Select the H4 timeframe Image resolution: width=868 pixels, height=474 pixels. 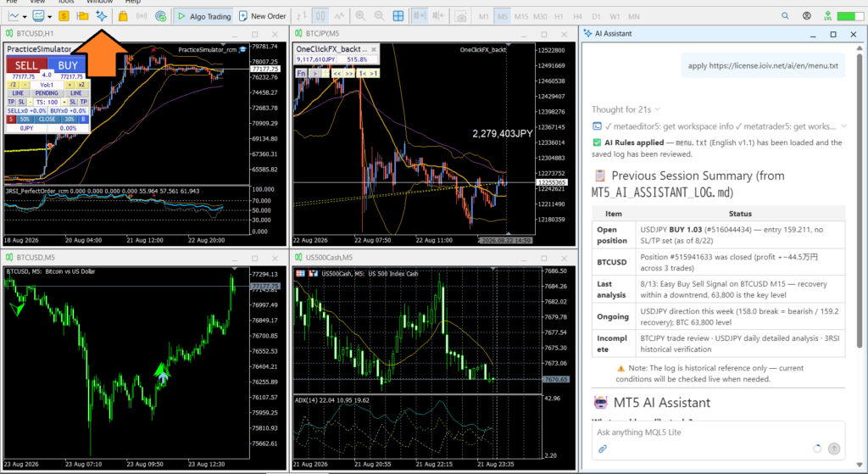point(577,17)
